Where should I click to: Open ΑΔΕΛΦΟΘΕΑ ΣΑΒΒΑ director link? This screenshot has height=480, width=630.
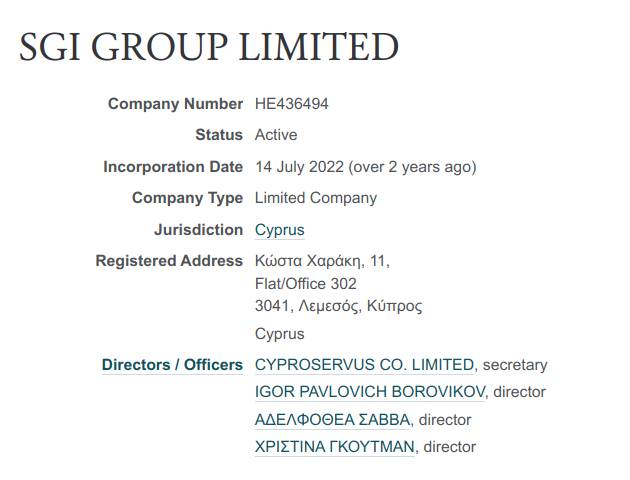coord(333,420)
